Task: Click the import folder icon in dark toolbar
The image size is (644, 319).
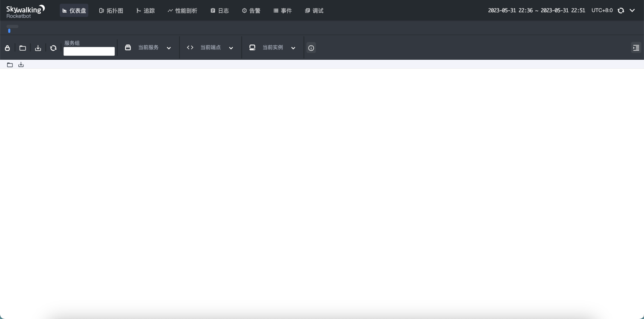Action: (x=23, y=48)
